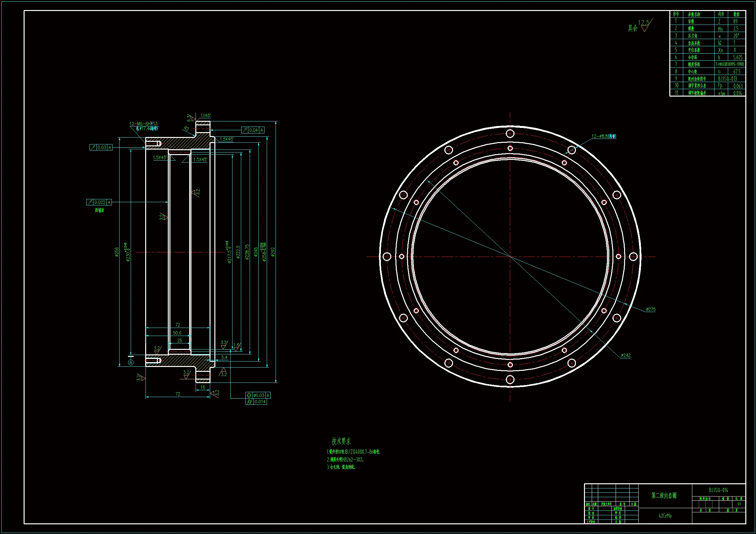Click the 技术要求 heading text
The height and width of the screenshot is (534, 756).
pos(341,441)
